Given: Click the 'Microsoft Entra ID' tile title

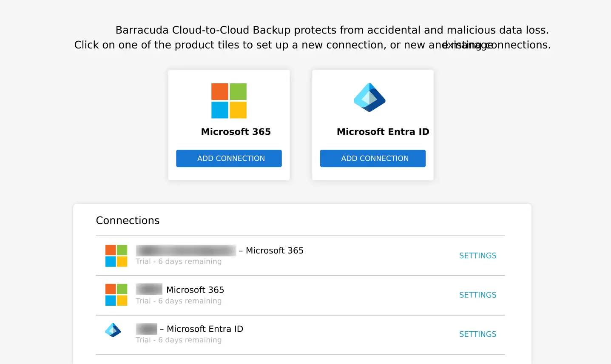Looking at the screenshot, I should 383,132.
